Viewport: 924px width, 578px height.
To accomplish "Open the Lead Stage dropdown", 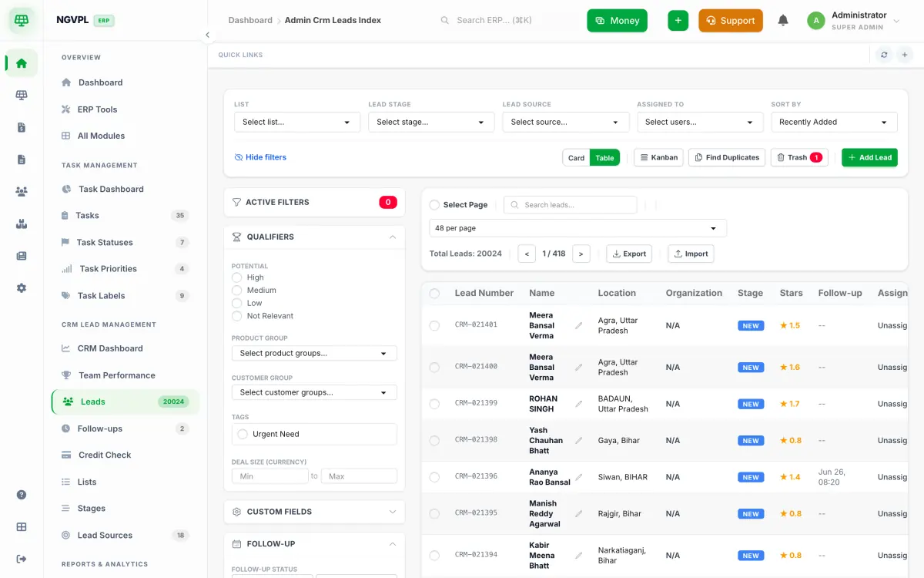I will pyautogui.click(x=431, y=122).
